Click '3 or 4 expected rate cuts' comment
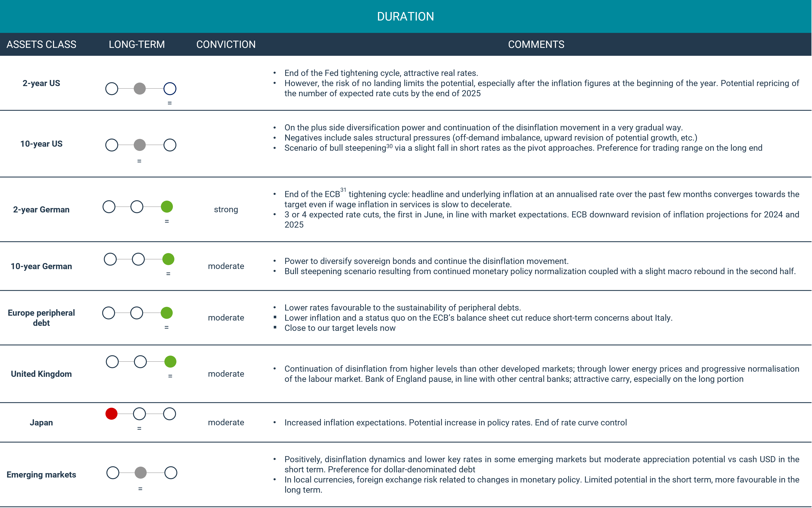 click(x=542, y=220)
